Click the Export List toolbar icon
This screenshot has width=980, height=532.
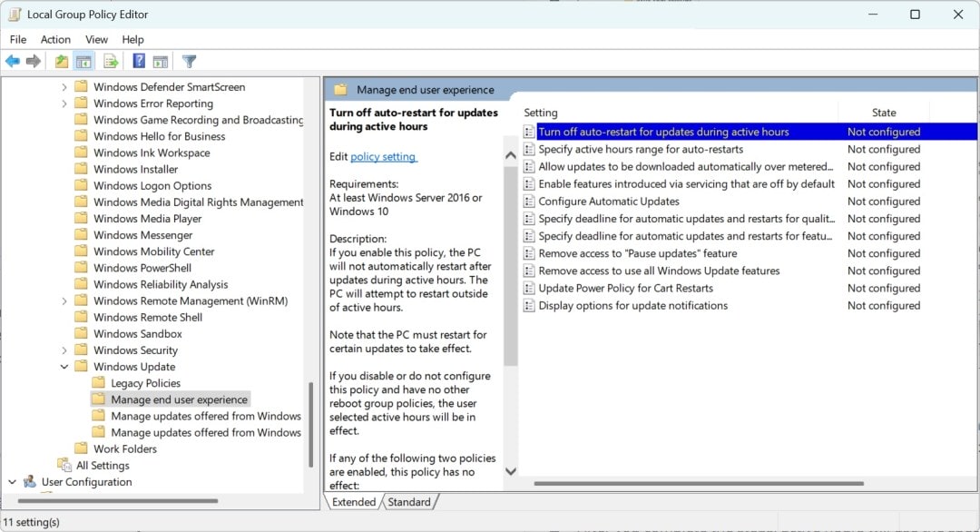110,61
